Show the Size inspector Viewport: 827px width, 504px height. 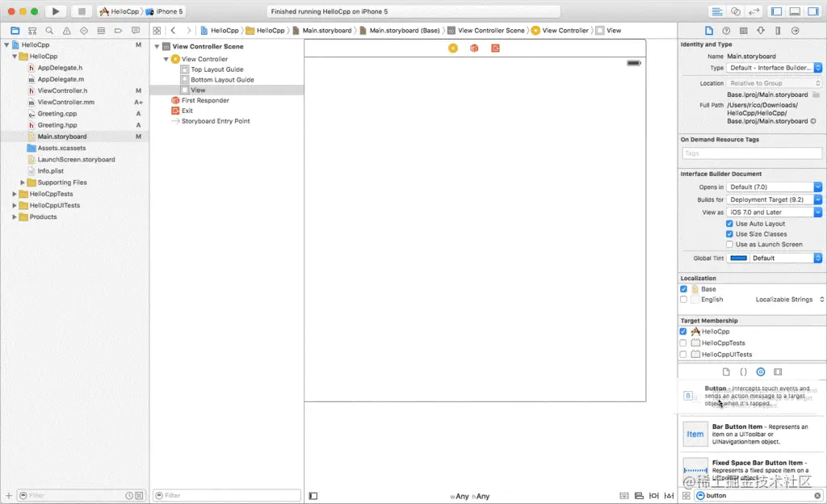point(778,31)
